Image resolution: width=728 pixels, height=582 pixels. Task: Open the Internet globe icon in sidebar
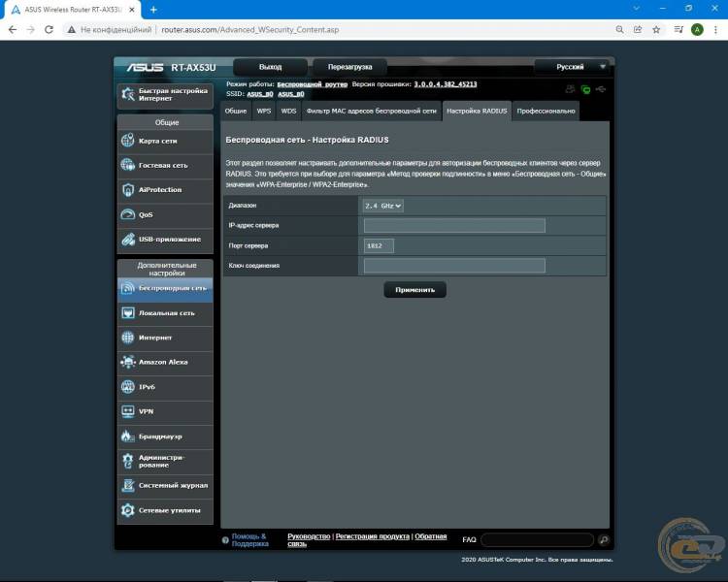[128, 338]
